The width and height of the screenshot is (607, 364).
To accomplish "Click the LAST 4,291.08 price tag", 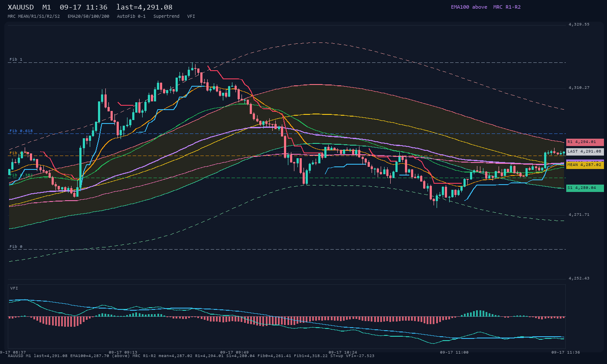I will coord(585,152).
